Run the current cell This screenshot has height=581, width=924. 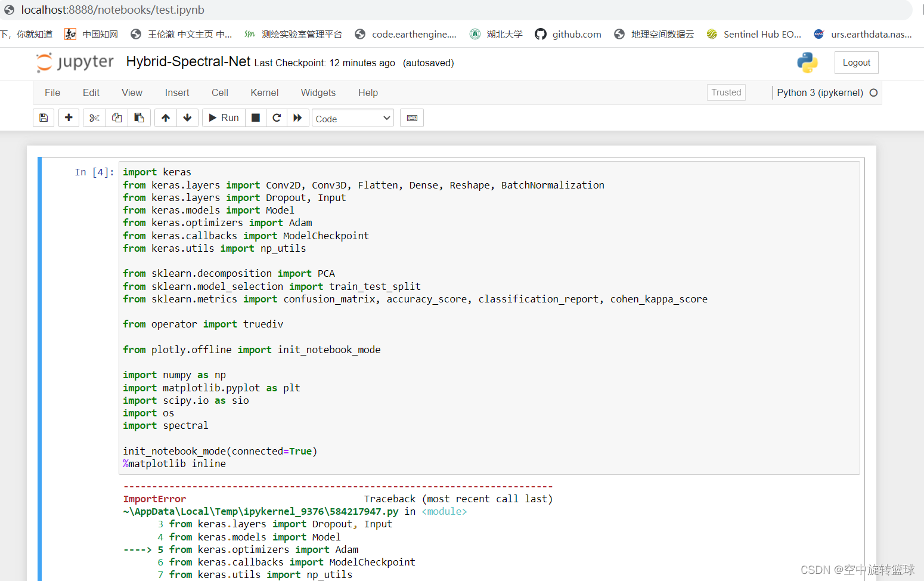(x=224, y=118)
